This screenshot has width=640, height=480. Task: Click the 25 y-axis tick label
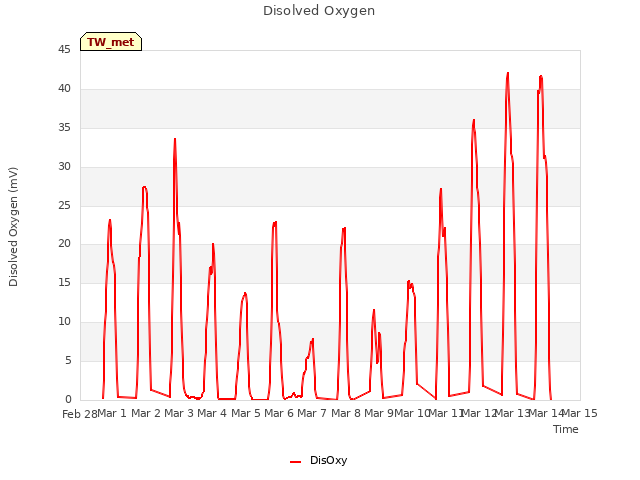coord(64,205)
